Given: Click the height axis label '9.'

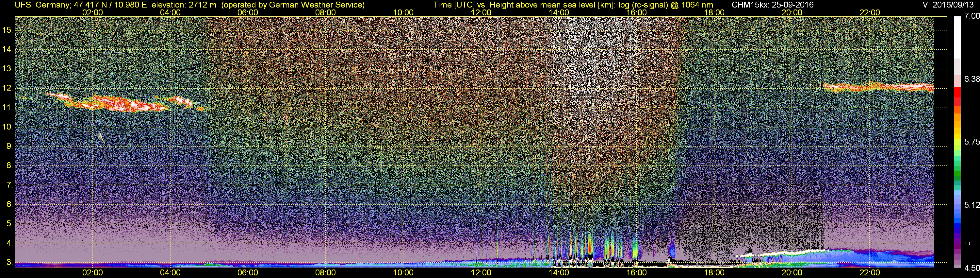Looking at the screenshot, I should click(x=9, y=146).
